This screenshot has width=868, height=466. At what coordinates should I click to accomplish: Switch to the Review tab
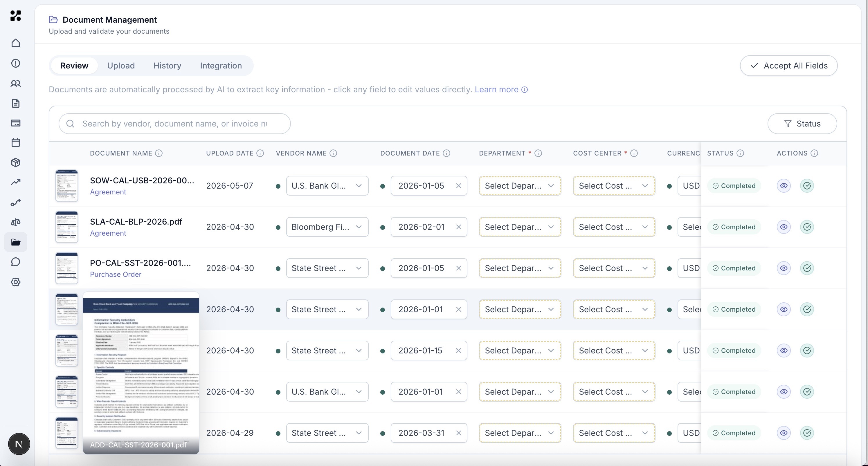click(74, 66)
